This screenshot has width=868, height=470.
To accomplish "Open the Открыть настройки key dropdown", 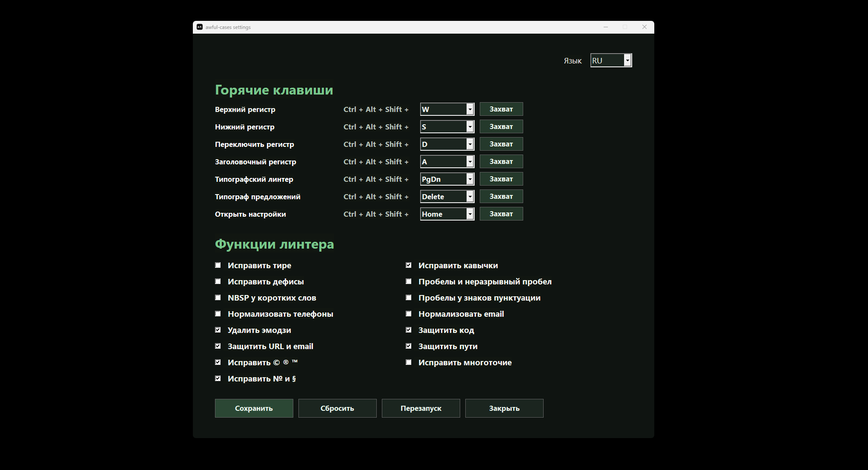I will tap(447, 214).
